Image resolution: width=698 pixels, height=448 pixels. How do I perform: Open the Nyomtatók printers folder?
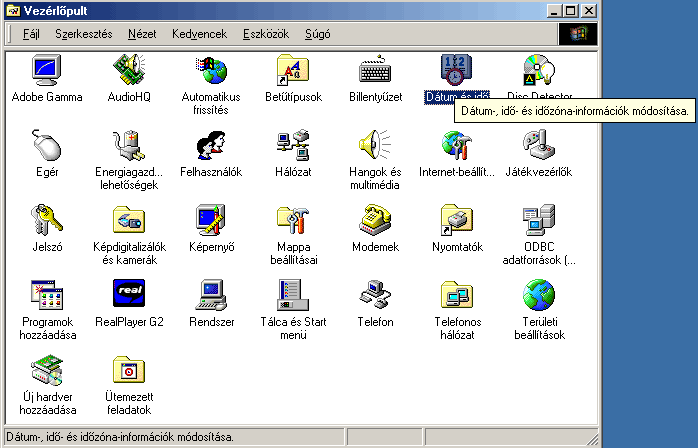coord(457,221)
